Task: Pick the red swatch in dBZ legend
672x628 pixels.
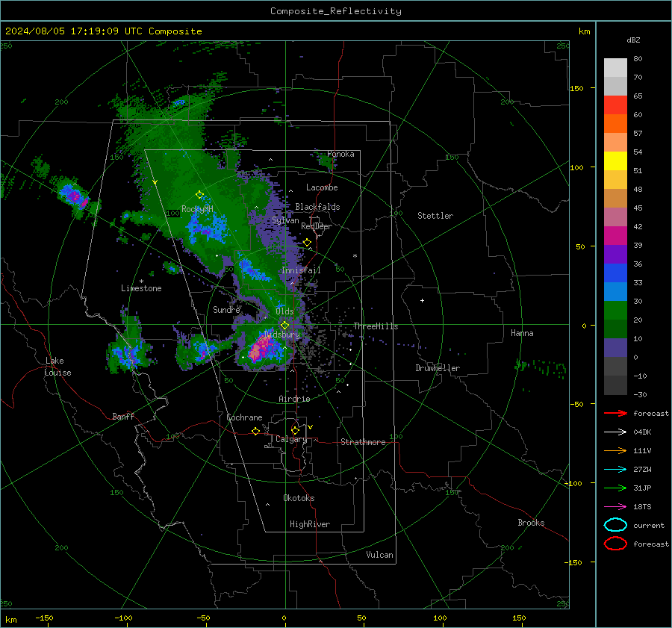Action: coord(615,105)
